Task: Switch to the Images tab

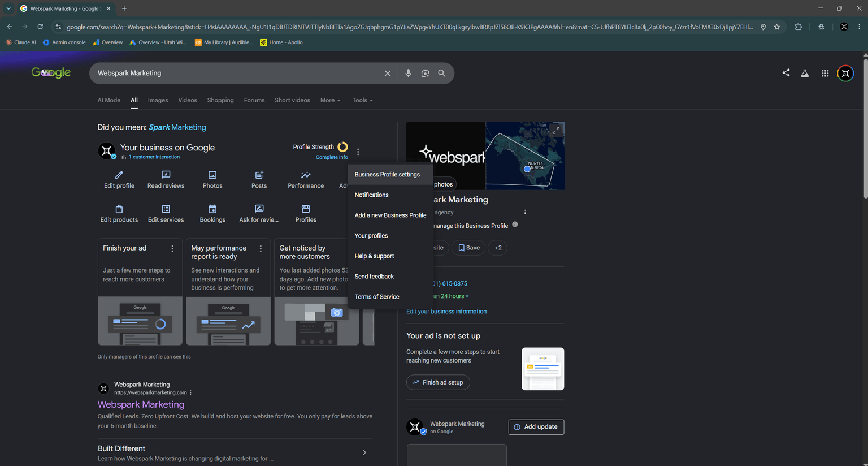Action: (x=158, y=100)
